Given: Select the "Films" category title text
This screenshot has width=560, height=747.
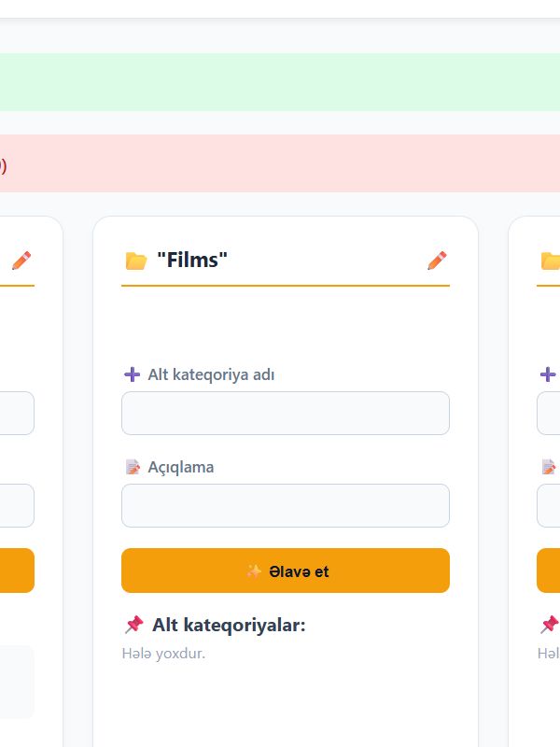Looking at the screenshot, I should point(192,261).
